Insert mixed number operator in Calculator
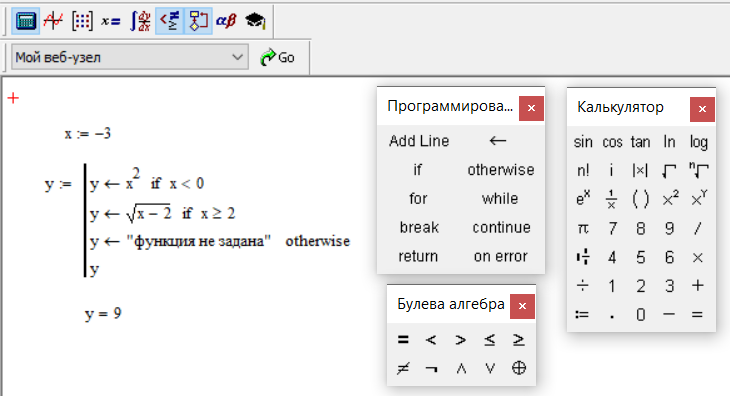Image resolution: width=730 pixels, height=396 pixels. click(x=583, y=257)
